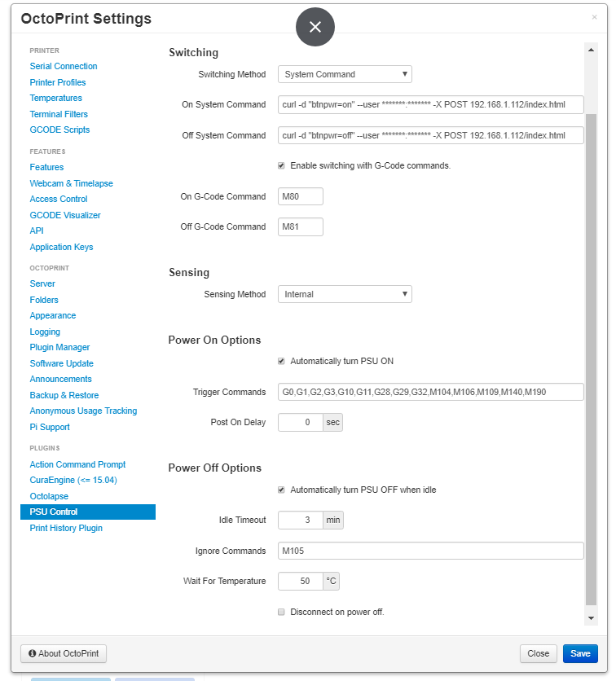Go to Printer Profiles section

[58, 82]
